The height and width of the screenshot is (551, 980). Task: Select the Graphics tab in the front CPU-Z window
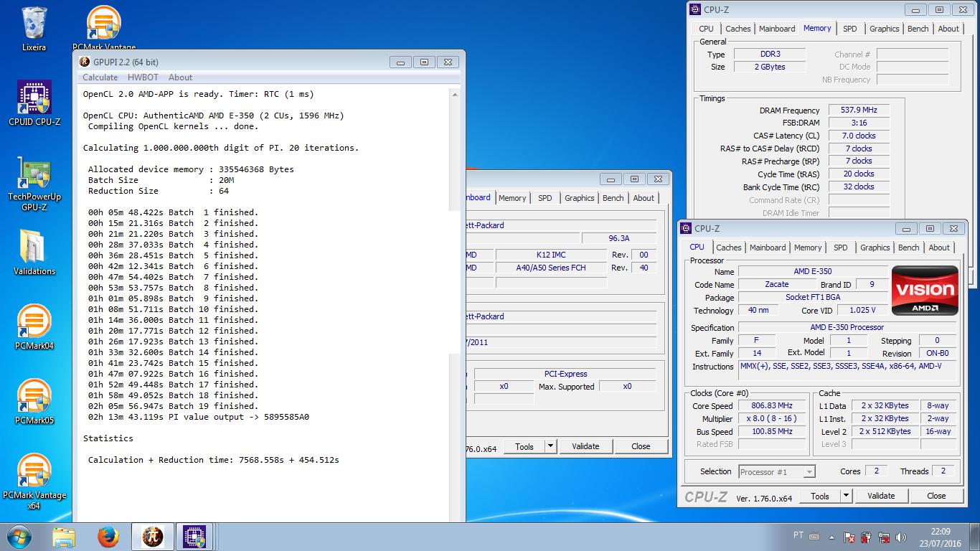pos(875,248)
